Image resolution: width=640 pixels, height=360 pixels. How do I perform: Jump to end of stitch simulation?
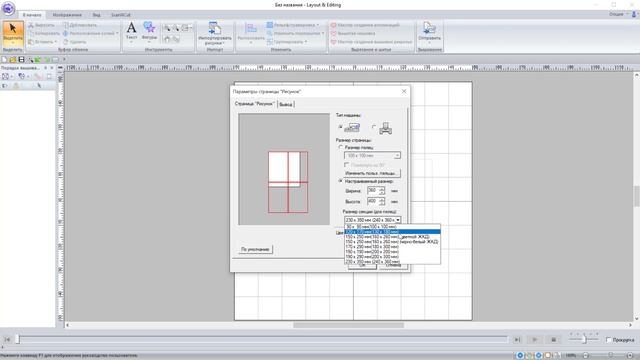click(x=517, y=340)
